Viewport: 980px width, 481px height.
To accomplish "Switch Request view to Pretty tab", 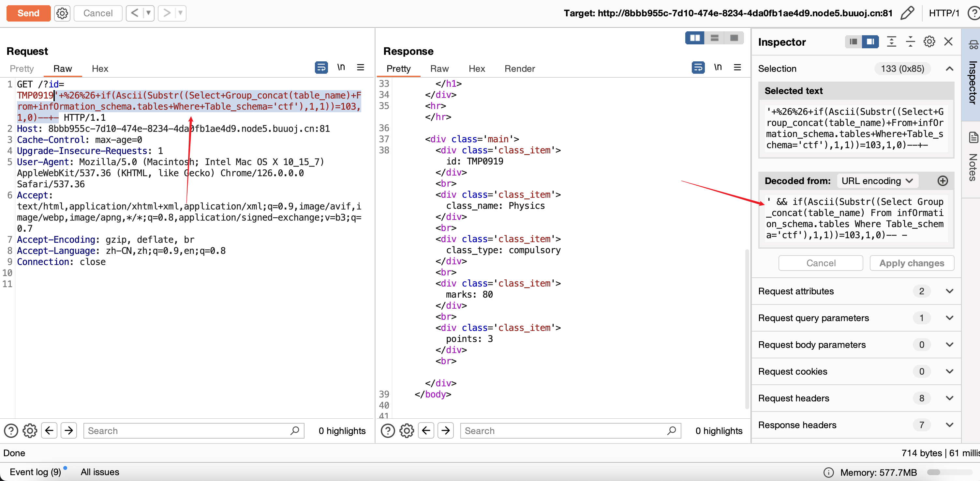I will [22, 69].
